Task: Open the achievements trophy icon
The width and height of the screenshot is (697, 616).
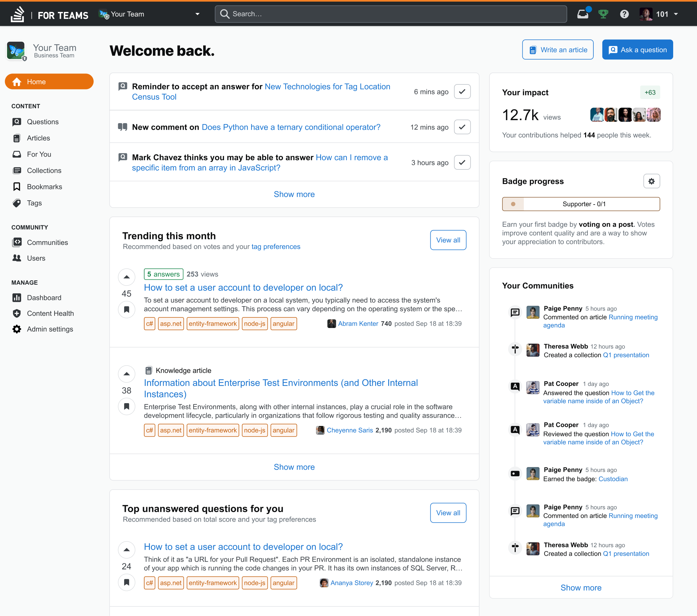Action: tap(603, 14)
